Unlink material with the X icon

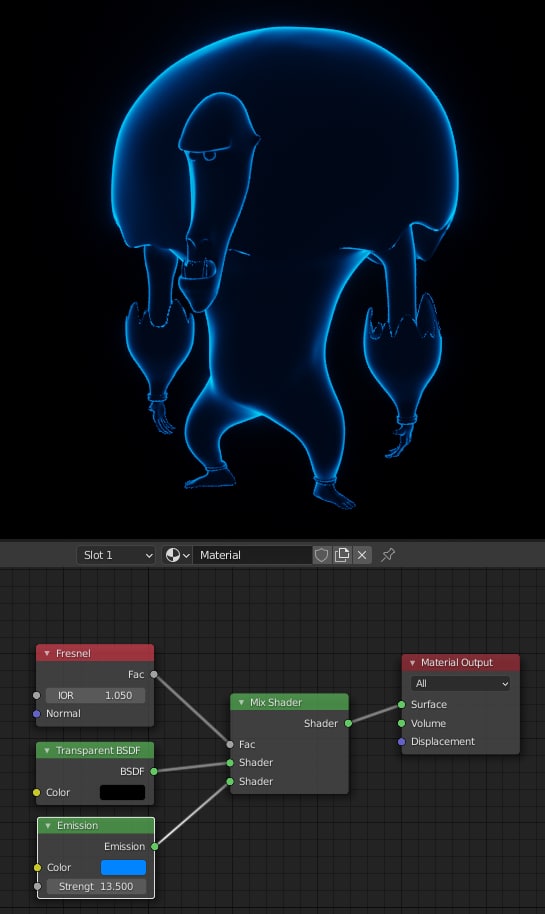362,555
